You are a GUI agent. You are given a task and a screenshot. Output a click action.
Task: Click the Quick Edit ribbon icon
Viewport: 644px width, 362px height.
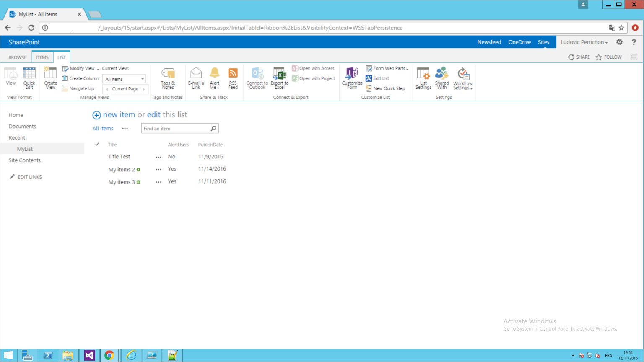tap(29, 78)
